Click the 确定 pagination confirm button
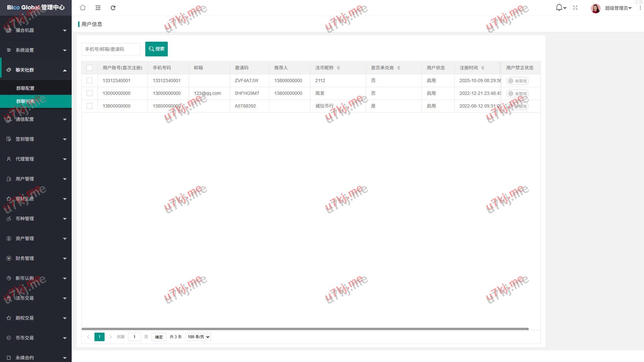 point(159,337)
